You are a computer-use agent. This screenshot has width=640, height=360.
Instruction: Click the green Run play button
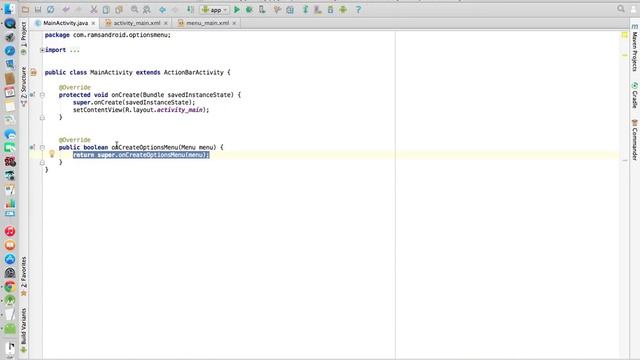point(237,9)
